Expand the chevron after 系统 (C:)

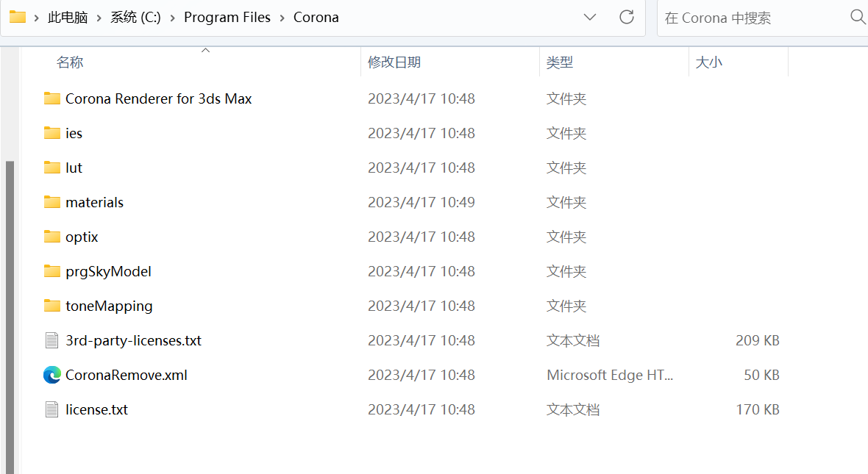pos(173,18)
